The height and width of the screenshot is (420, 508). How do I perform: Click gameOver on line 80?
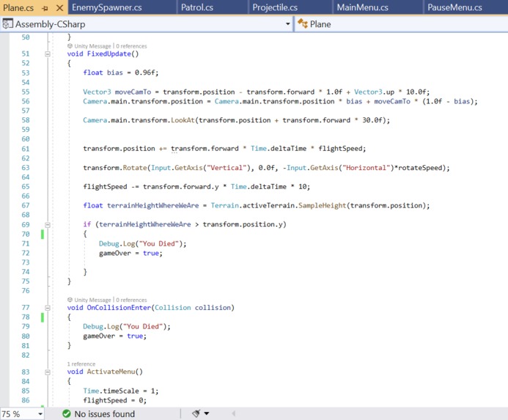click(99, 336)
